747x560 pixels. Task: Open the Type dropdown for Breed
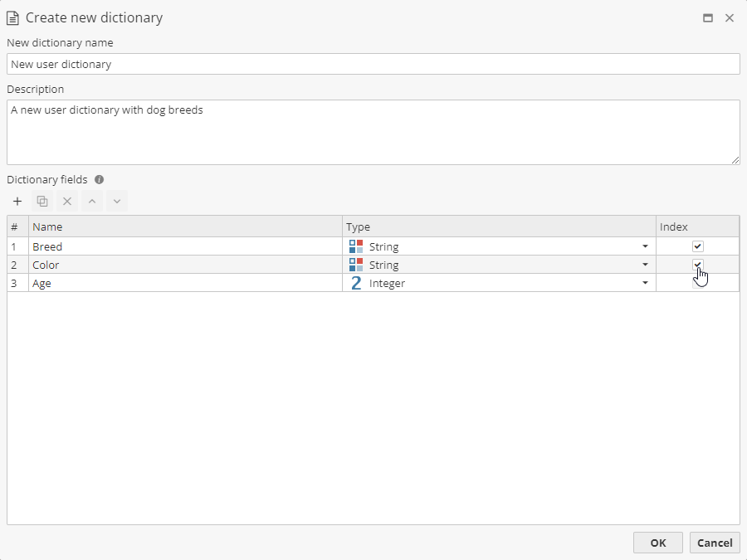tap(645, 246)
